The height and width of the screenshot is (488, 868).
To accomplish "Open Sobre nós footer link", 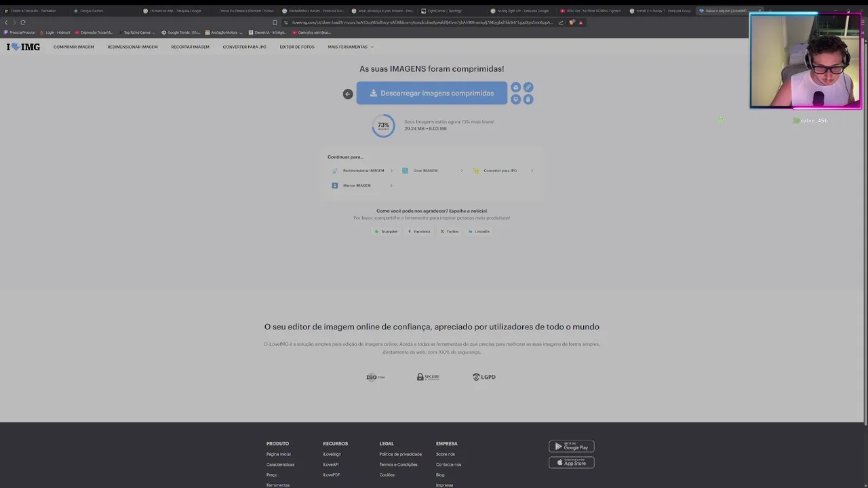I will tap(446, 454).
